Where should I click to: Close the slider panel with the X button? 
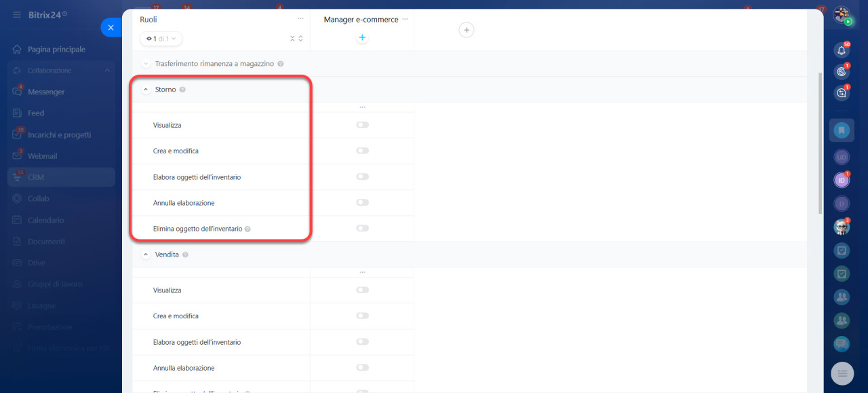click(111, 27)
